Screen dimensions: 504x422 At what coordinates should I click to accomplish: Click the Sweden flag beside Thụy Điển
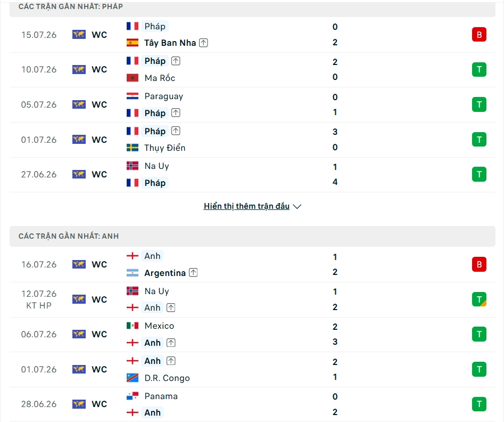[133, 148]
